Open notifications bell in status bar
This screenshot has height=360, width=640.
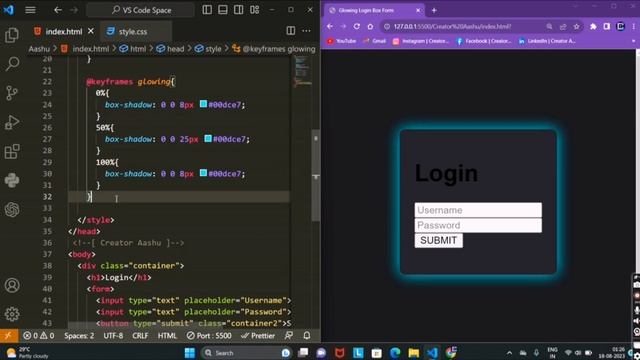[307, 336]
